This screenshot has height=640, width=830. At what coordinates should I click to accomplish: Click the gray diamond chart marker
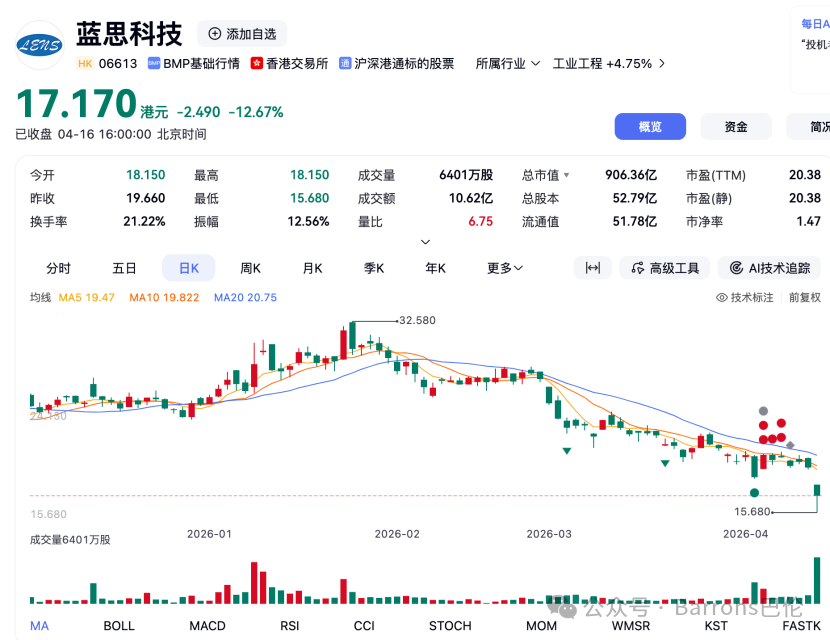pos(790,445)
